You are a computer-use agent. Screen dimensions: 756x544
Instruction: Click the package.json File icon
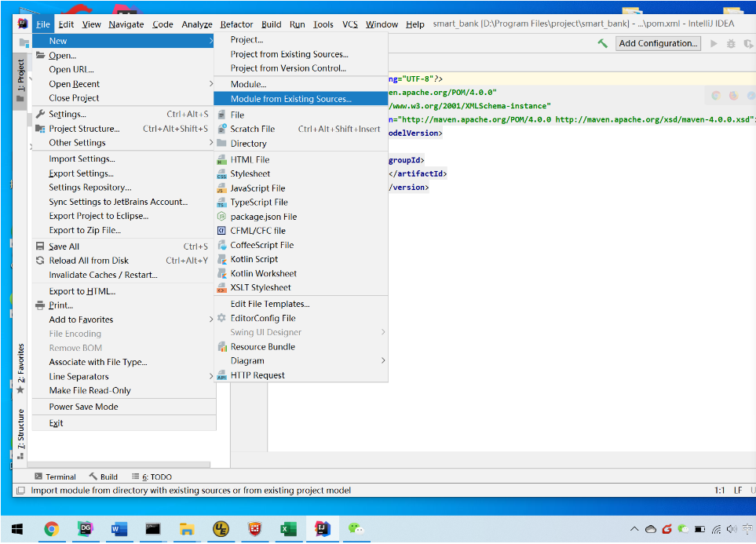tap(222, 217)
